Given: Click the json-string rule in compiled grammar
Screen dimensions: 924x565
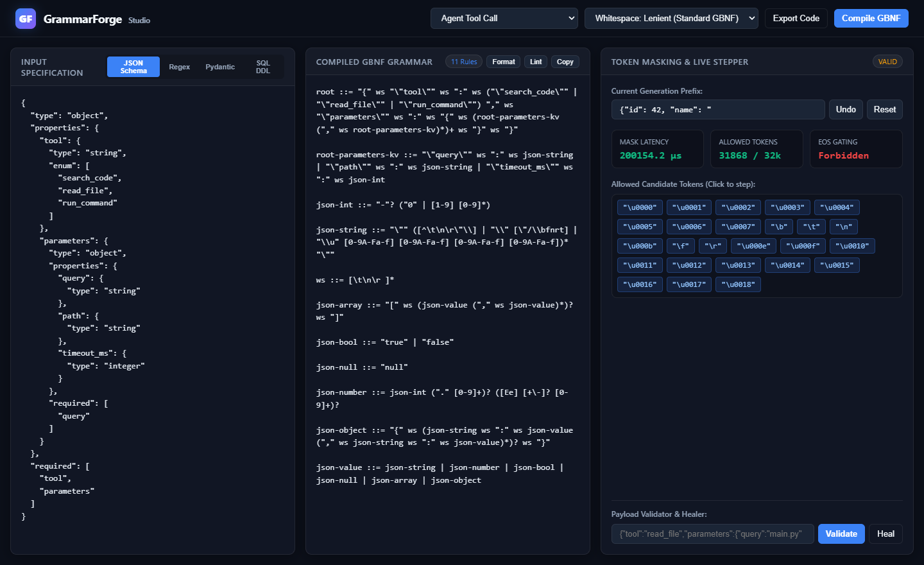Looking at the screenshot, I should tap(447, 242).
